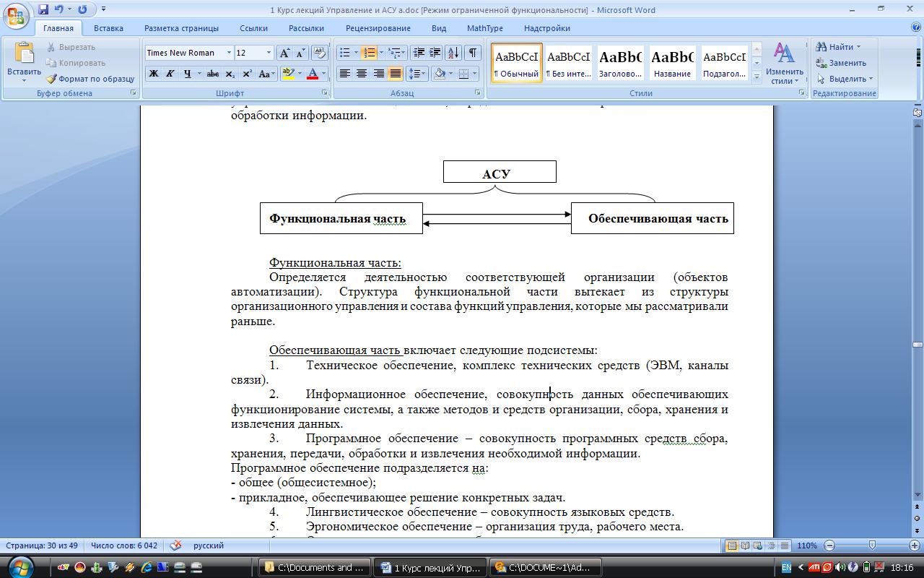Open Word help question mark

tap(916, 27)
